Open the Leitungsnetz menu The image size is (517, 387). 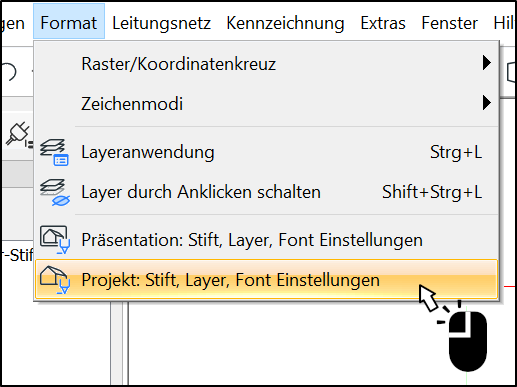click(x=161, y=23)
